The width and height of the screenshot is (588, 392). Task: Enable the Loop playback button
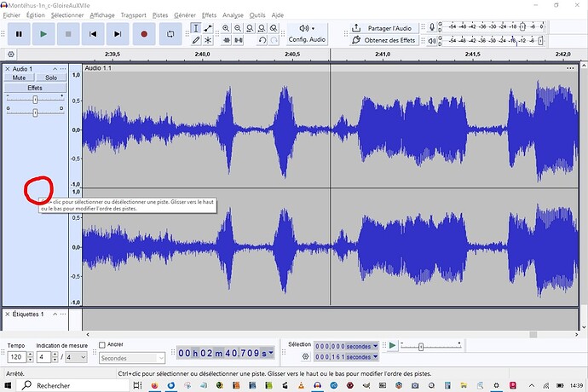click(x=170, y=34)
